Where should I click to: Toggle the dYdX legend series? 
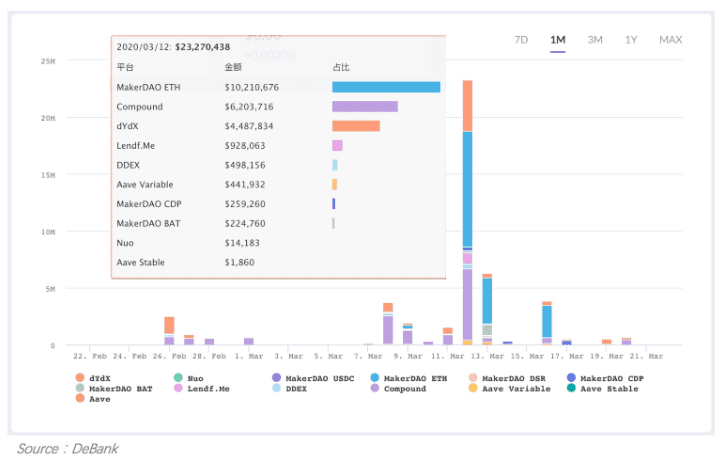80,378
